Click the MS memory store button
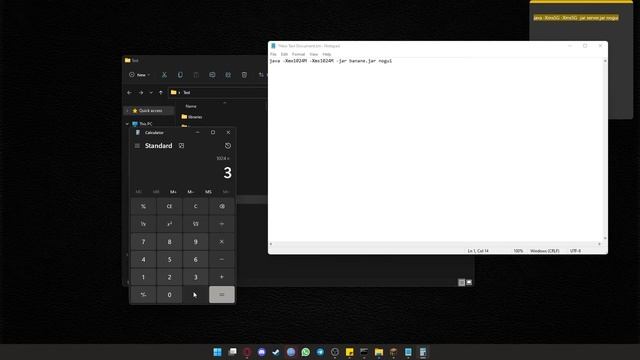The height and width of the screenshot is (360, 640). coord(208,192)
